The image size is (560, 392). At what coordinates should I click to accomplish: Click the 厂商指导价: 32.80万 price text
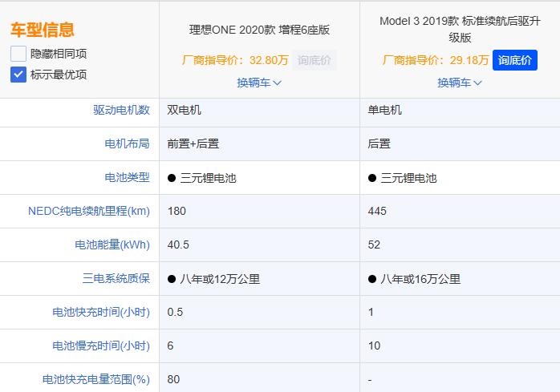pyautogui.click(x=235, y=60)
